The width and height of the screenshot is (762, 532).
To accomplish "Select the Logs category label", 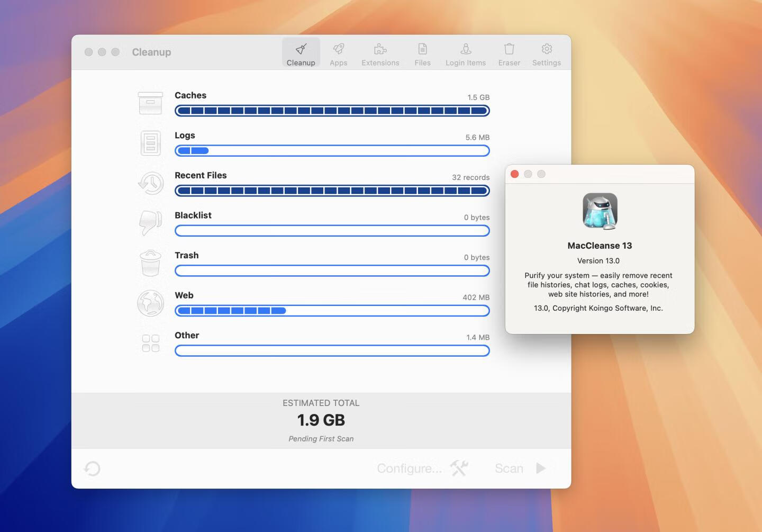I will [x=185, y=136].
